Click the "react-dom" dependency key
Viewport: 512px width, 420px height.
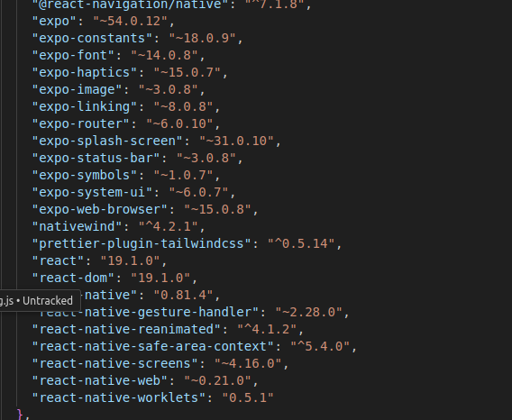pyautogui.click(x=74, y=278)
